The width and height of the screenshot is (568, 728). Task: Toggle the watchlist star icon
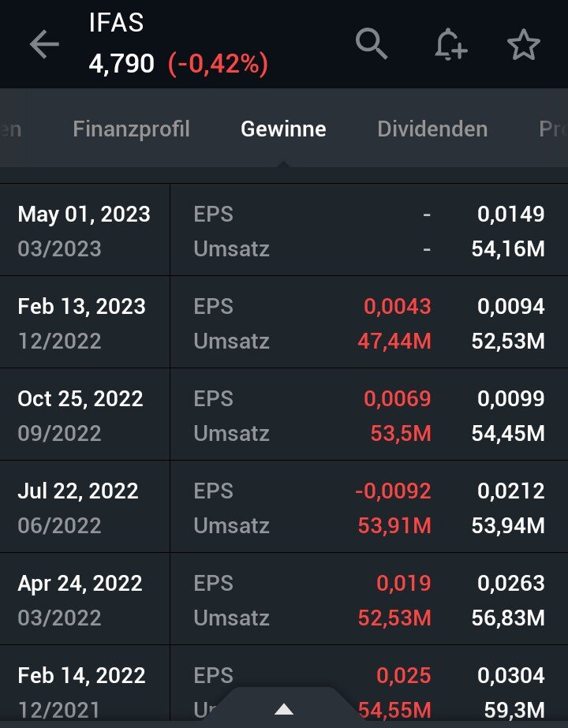click(x=523, y=45)
